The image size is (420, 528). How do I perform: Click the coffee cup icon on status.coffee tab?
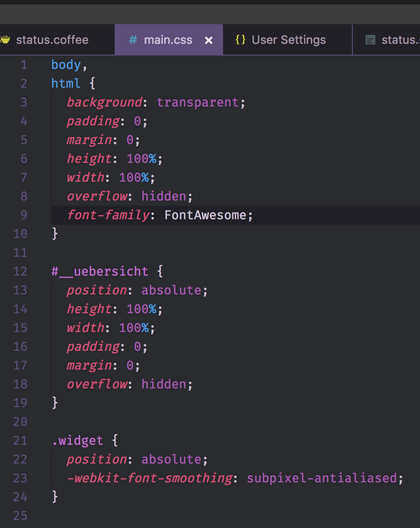5,40
